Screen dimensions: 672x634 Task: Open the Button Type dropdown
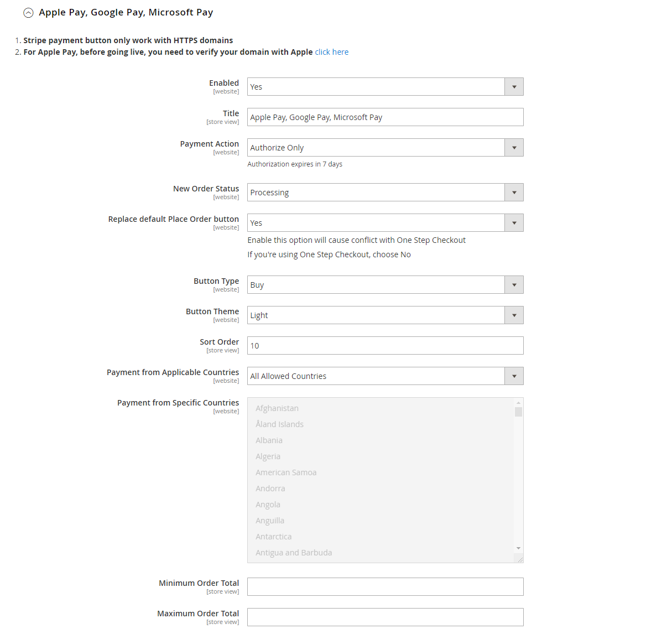(385, 285)
